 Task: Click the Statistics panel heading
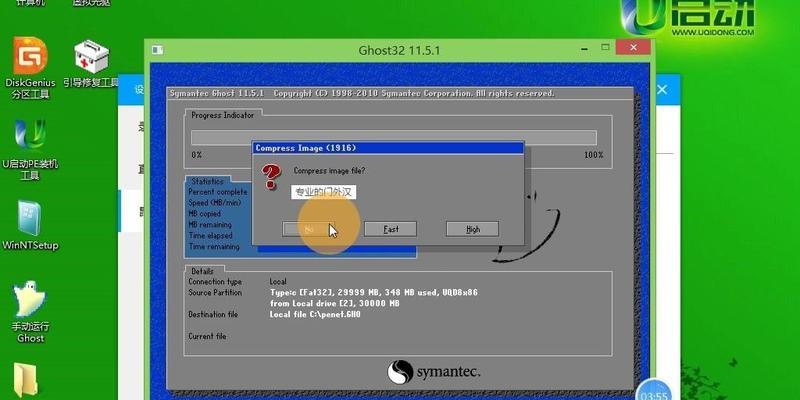pyautogui.click(x=207, y=181)
